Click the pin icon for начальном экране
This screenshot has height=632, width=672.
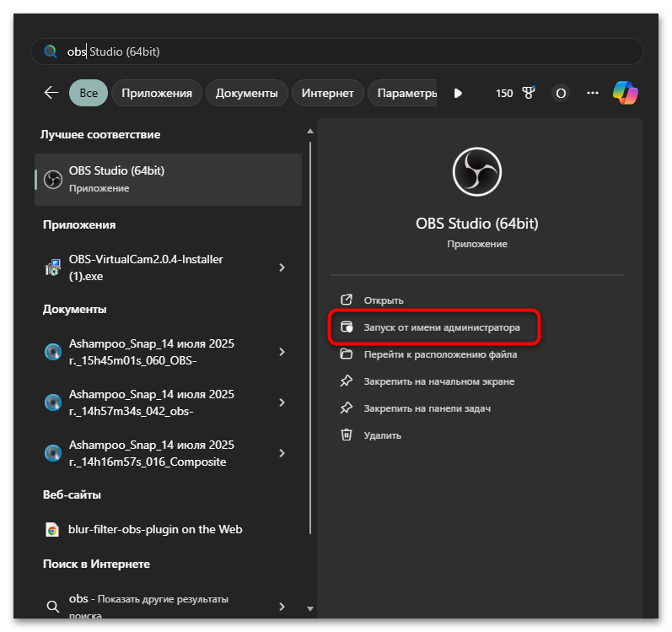(x=347, y=381)
